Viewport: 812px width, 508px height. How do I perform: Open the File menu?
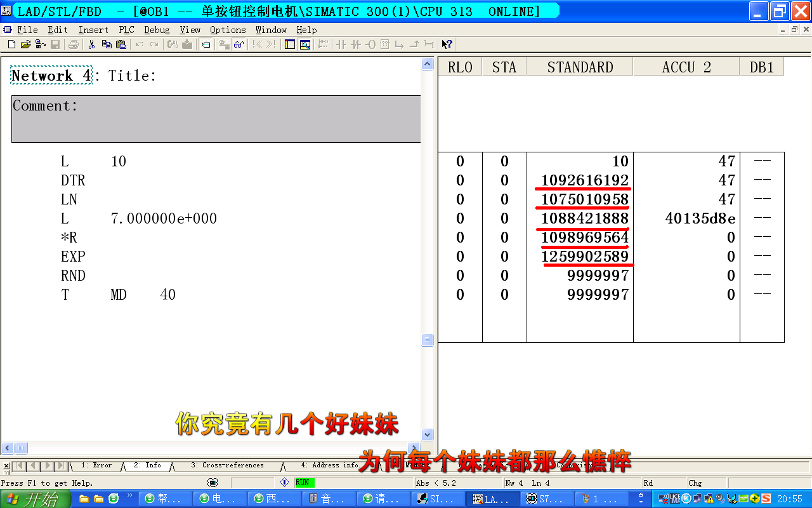[27, 30]
